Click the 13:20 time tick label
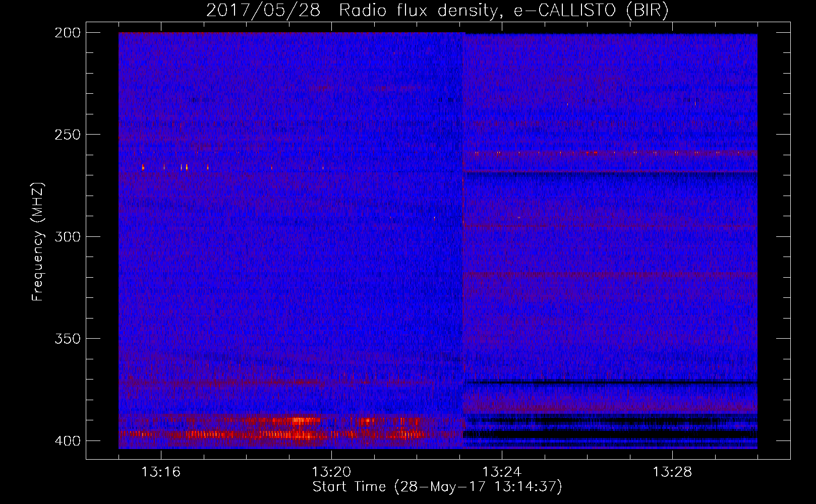The width and height of the screenshot is (816, 504). [331, 472]
